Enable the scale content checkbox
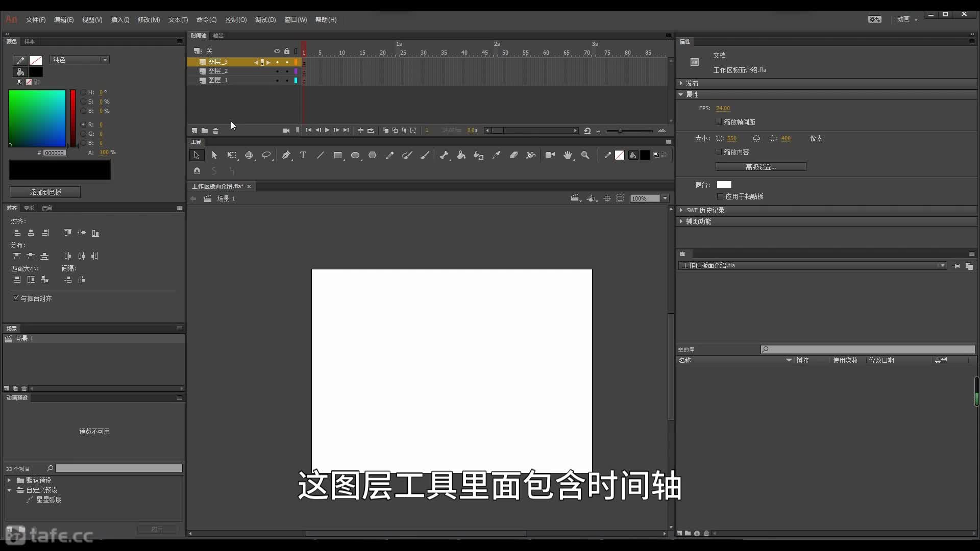980x551 pixels. pyautogui.click(x=719, y=152)
